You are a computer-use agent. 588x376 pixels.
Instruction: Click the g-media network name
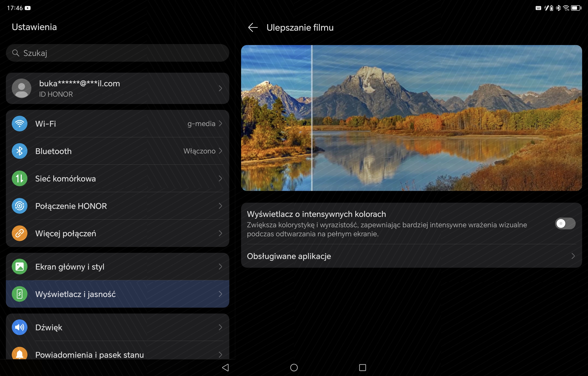pos(201,124)
